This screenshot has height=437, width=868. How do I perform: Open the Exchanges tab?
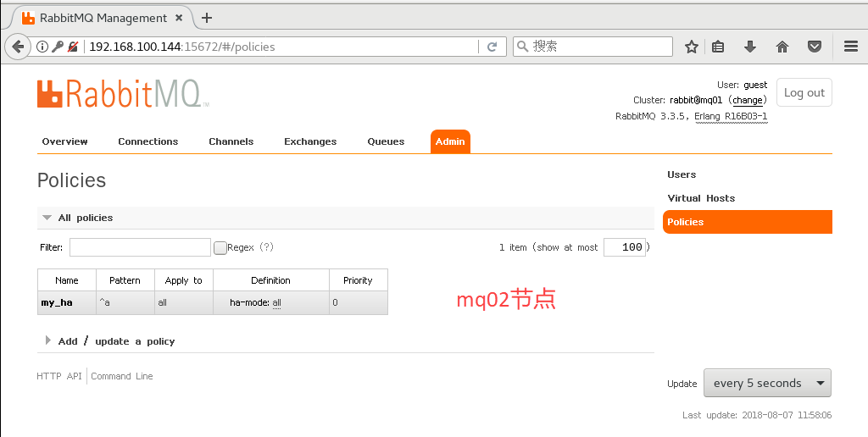310,141
